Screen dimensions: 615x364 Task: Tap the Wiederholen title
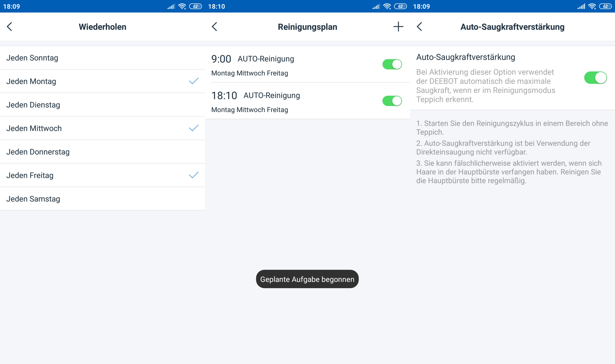102,27
